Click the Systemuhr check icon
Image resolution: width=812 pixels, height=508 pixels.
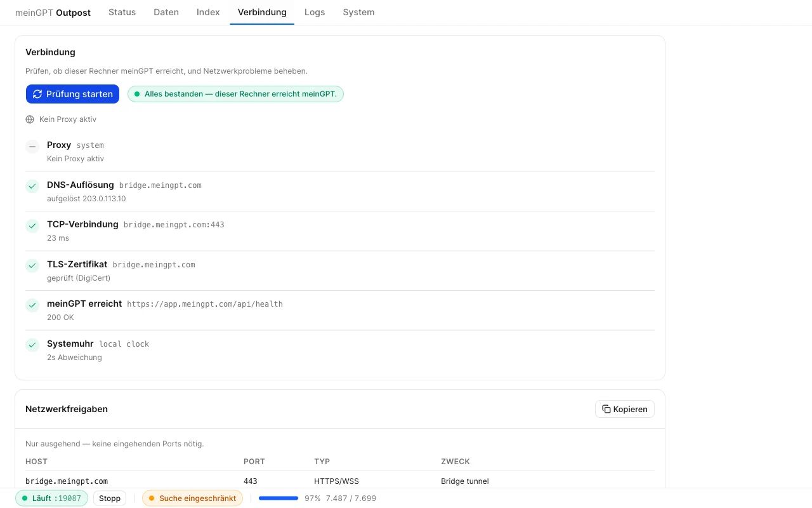point(32,345)
